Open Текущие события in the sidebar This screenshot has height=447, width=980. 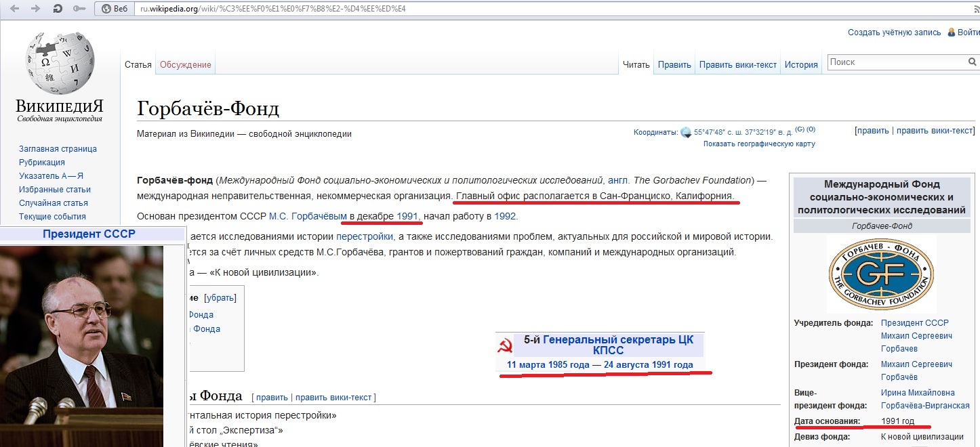click(52, 217)
